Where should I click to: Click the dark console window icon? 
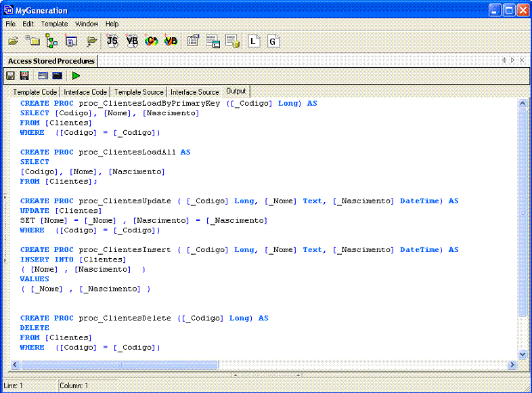click(58, 75)
